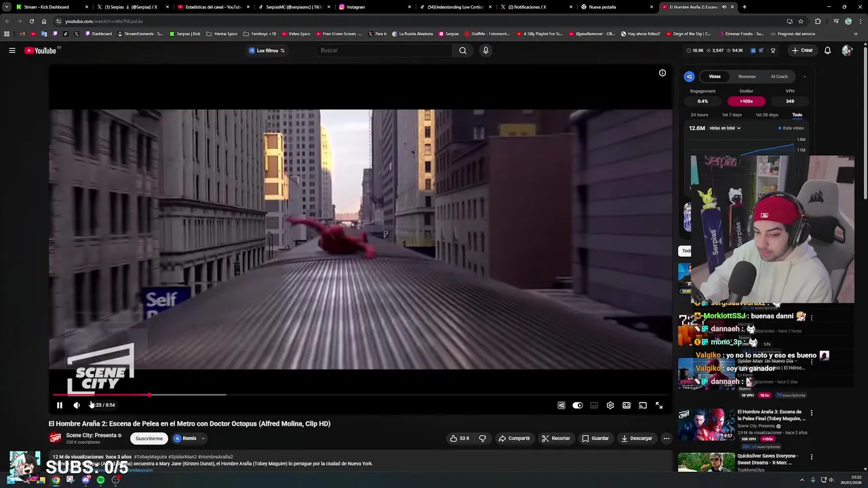Download the video with Descargar
Screen dimensions: 868x488
(x=636, y=439)
